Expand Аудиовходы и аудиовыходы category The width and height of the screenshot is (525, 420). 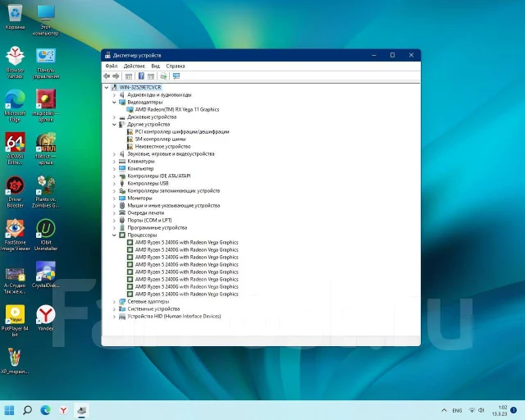[x=114, y=95]
